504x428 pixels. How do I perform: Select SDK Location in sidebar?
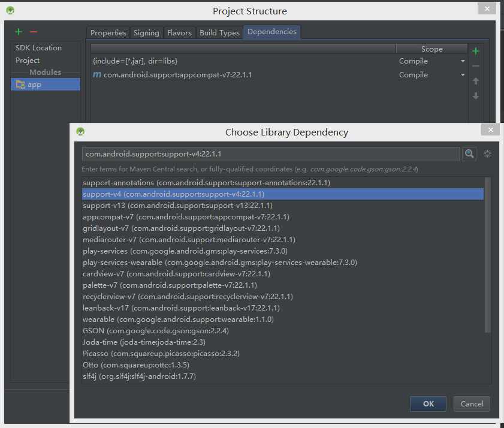pyautogui.click(x=38, y=48)
